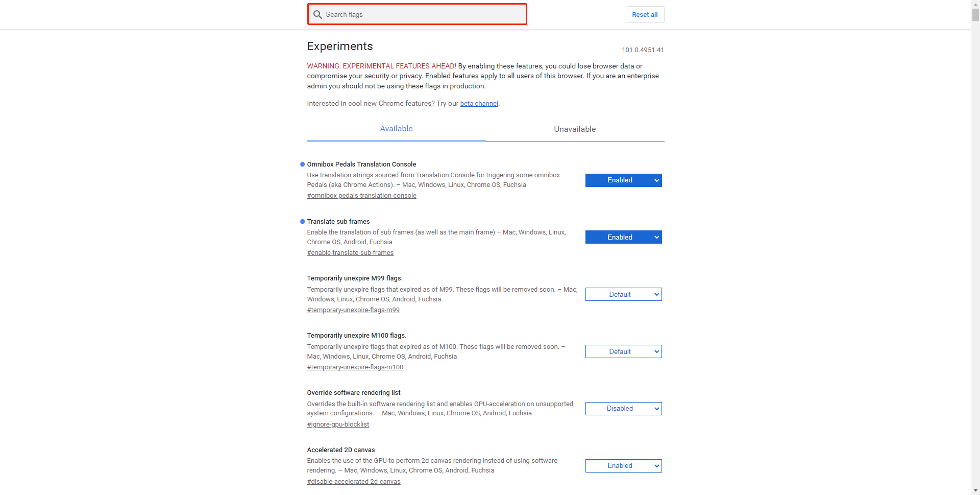Change the Temporarily unexpire M100 flags setting
This screenshot has width=980, height=495.
coord(623,352)
